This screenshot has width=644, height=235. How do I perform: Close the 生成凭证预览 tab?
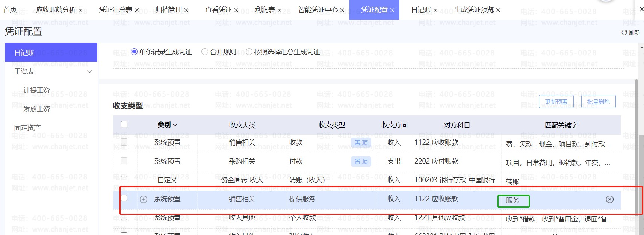click(498, 10)
